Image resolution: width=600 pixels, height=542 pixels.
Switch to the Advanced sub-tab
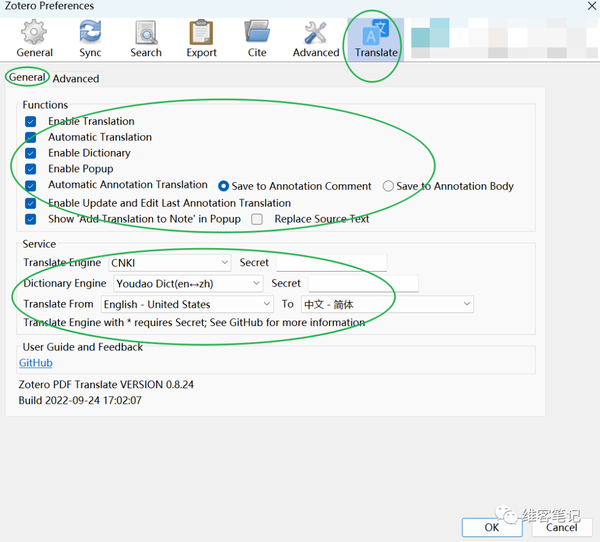coord(76,78)
